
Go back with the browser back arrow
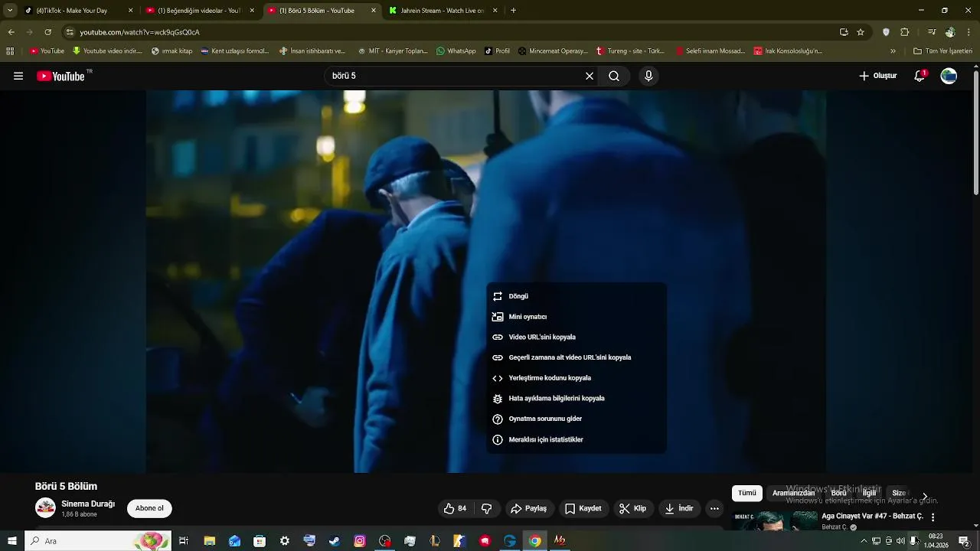coord(11,32)
